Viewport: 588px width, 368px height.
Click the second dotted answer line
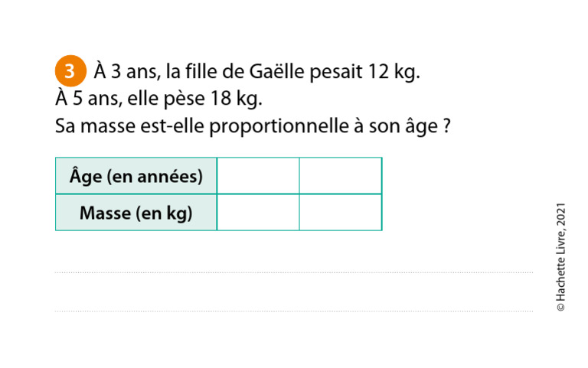click(x=294, y=311)
